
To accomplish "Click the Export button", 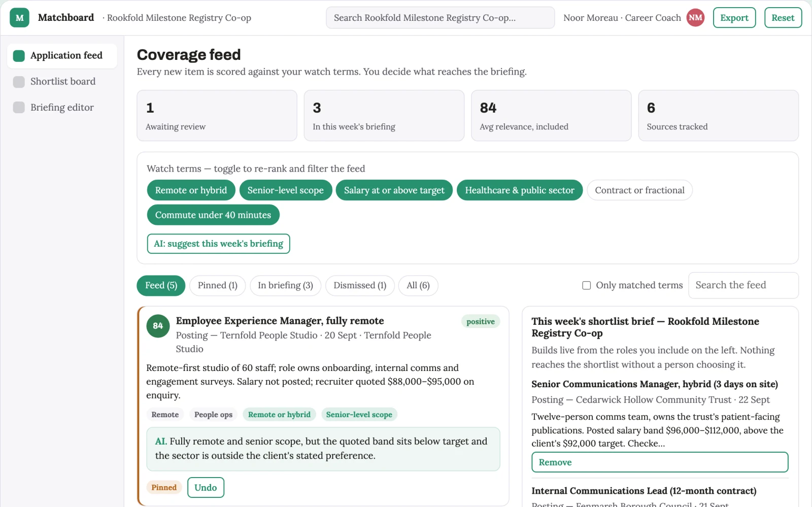I will (734, 18).
